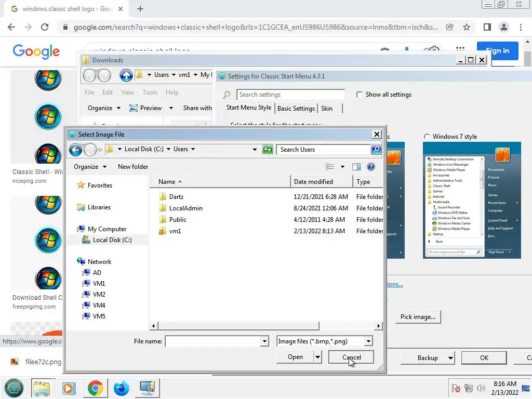Viewport: 532px width, 399px height.
Task: Open Tools menu in Downloads window
Action: tap(150, 92)
